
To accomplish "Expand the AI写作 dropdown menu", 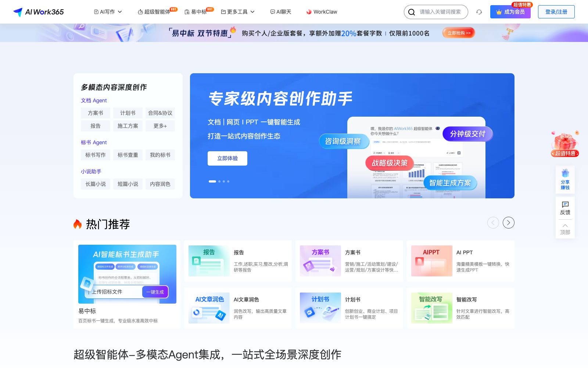I will (x=108, y=12).
